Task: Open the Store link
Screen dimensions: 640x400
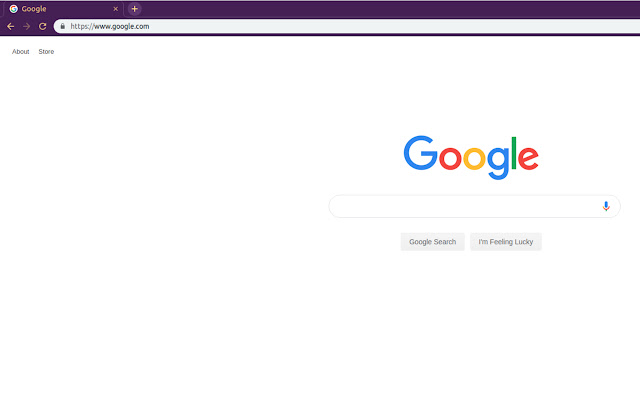Action: 46,52
